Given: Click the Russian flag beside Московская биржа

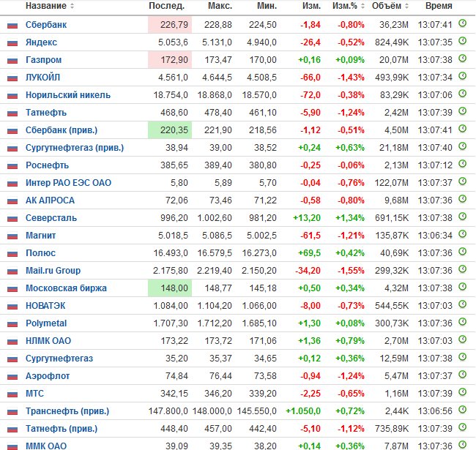Looking at the screenshot, I should point(12,289).
